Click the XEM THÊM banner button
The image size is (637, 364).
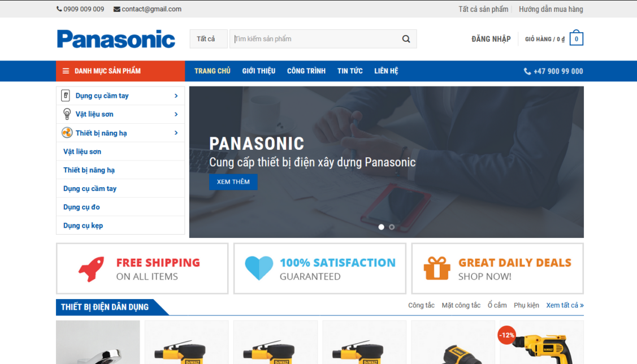pyautogui.click(x=233, y=181)
